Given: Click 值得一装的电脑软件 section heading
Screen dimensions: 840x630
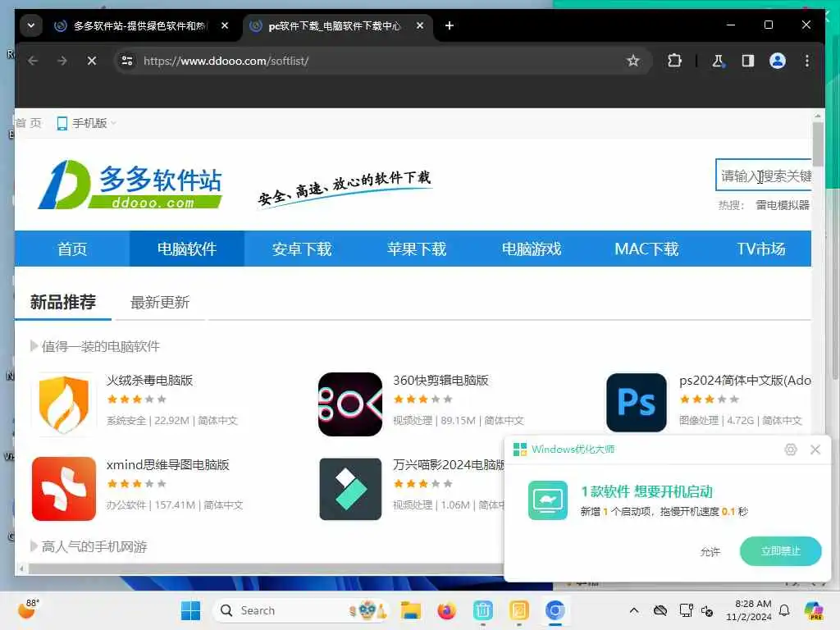Looking at the screenshot, I should (x=100, y=347).
